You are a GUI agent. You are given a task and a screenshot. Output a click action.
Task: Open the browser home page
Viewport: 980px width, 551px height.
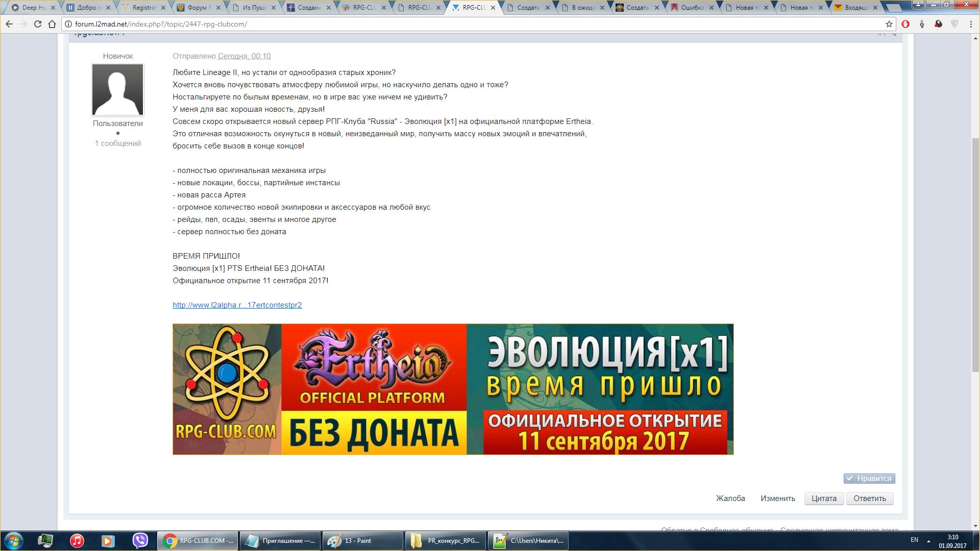(x=52, y=24)
